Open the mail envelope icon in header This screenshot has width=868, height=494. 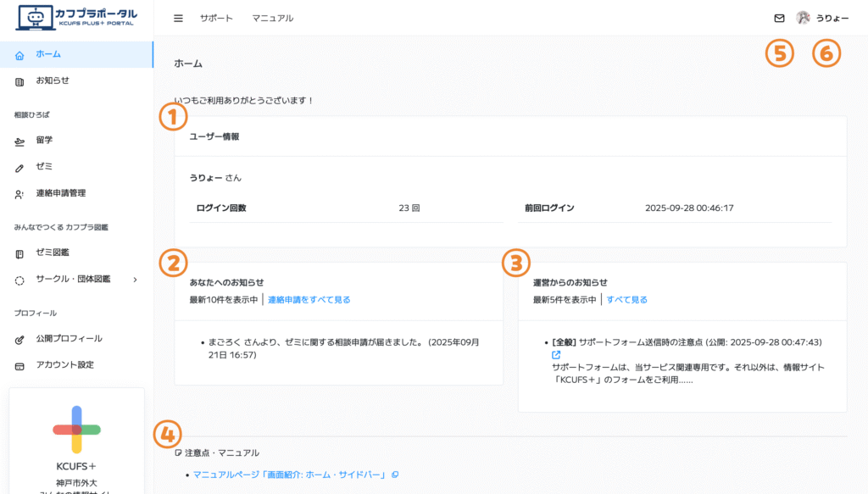(779, 18)
